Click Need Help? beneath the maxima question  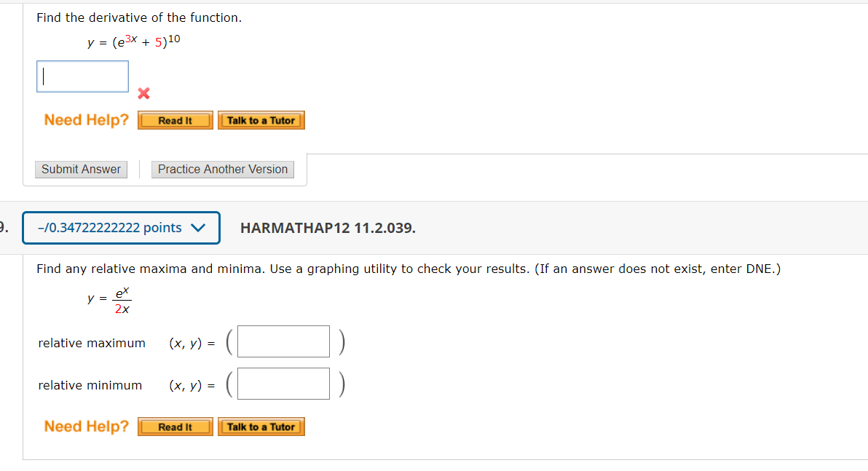86,426
